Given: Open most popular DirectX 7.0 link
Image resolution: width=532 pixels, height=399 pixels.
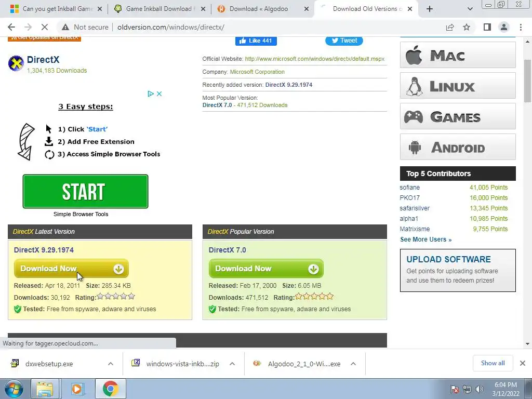Looking at the screenshot, I should point(217,105).
